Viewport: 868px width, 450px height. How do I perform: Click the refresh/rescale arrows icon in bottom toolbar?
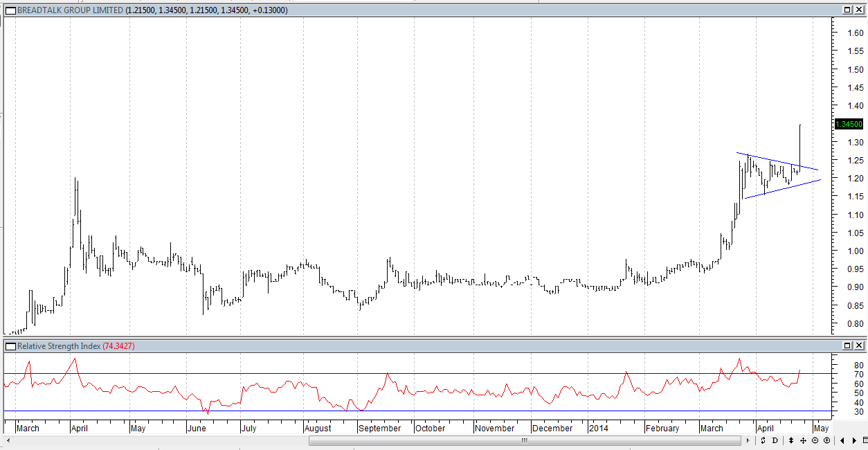[763, 440]
